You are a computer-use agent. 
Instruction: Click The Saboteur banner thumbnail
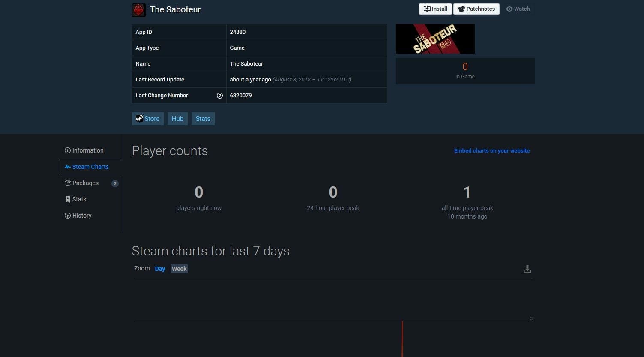tap(435, 39)
